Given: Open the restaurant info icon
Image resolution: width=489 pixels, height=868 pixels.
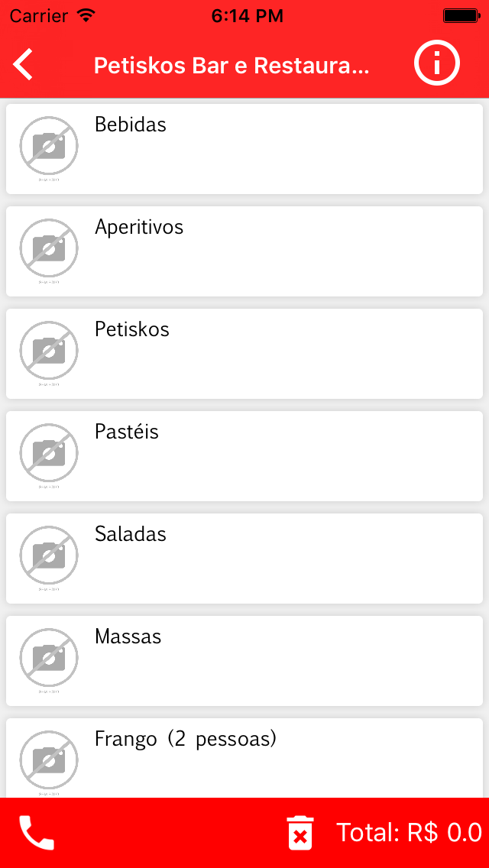Looking at the screenshot, I should tap(436, 63).
